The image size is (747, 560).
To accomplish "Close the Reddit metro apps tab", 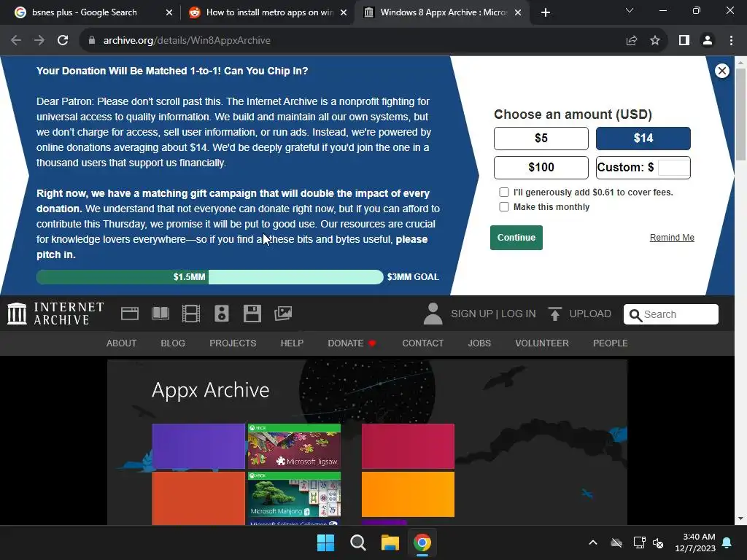I will pyautogui.click(x=344, y=12).
